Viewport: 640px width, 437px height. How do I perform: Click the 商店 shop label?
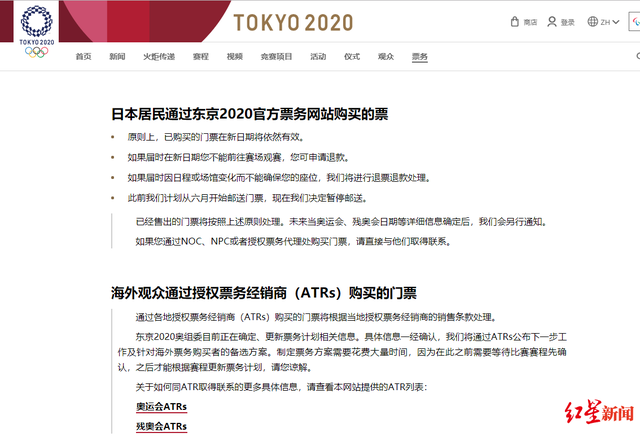click(x=530, y=22)
